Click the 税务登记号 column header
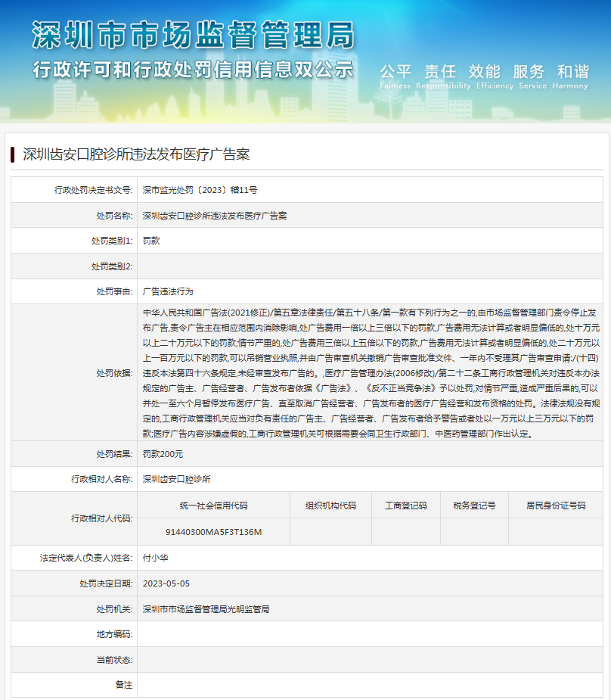The height and width of the screenshot is (700, 611). (475, 506)
